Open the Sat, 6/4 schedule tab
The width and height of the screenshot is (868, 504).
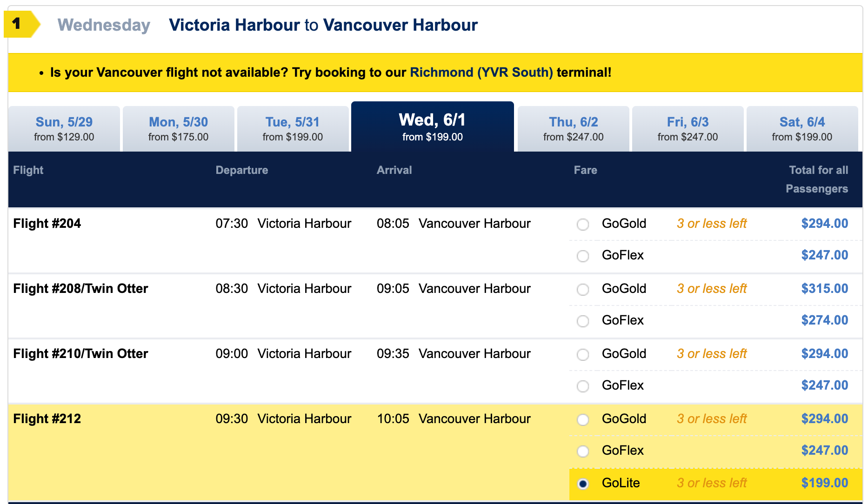(802, 128)
